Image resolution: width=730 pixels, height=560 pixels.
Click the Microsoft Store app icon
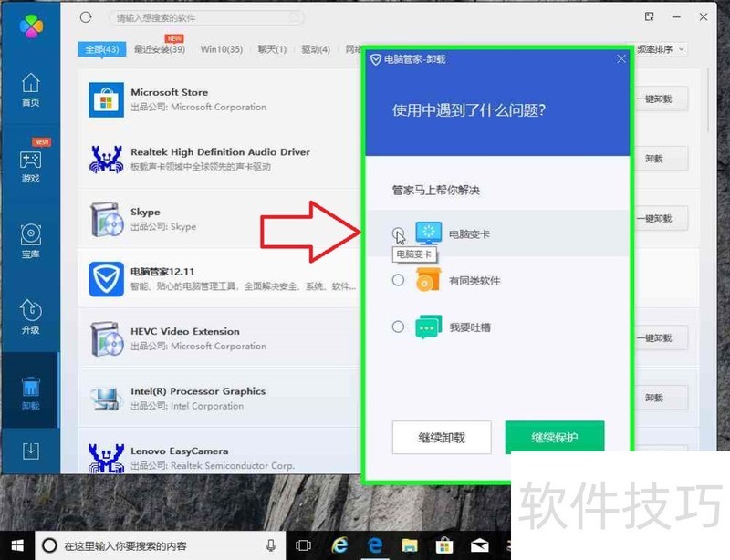(x=106, y=99)
